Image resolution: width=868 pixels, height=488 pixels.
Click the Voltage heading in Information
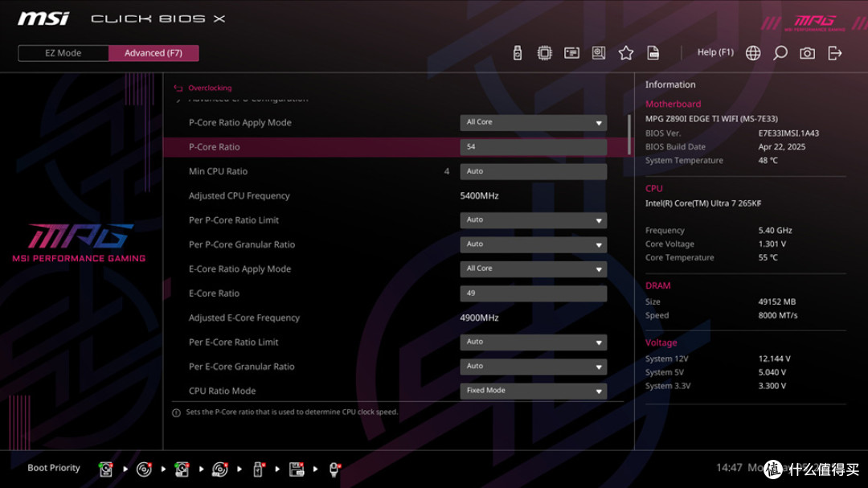click(661, 342)
